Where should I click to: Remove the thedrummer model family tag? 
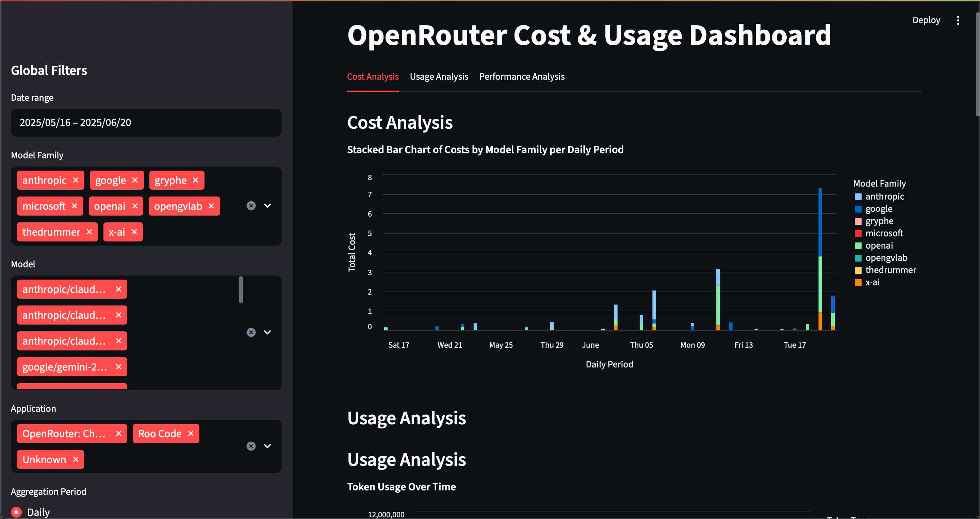[x=89, y=232]
